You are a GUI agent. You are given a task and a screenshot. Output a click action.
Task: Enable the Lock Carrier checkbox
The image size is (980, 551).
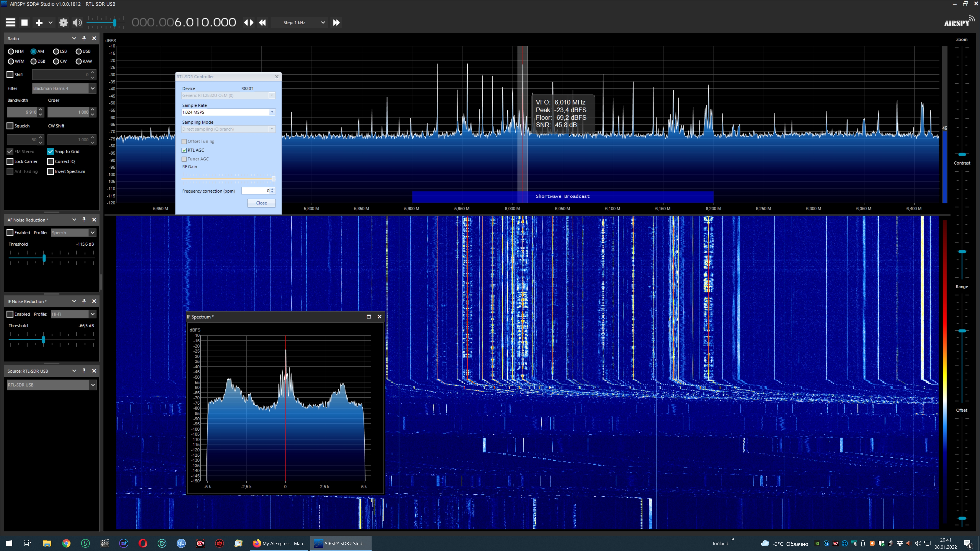point(10,161)
